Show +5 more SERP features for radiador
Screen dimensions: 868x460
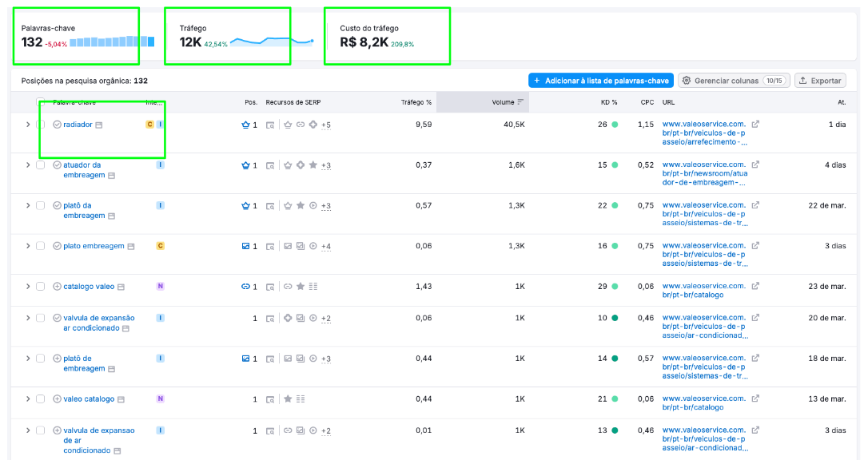326,125
